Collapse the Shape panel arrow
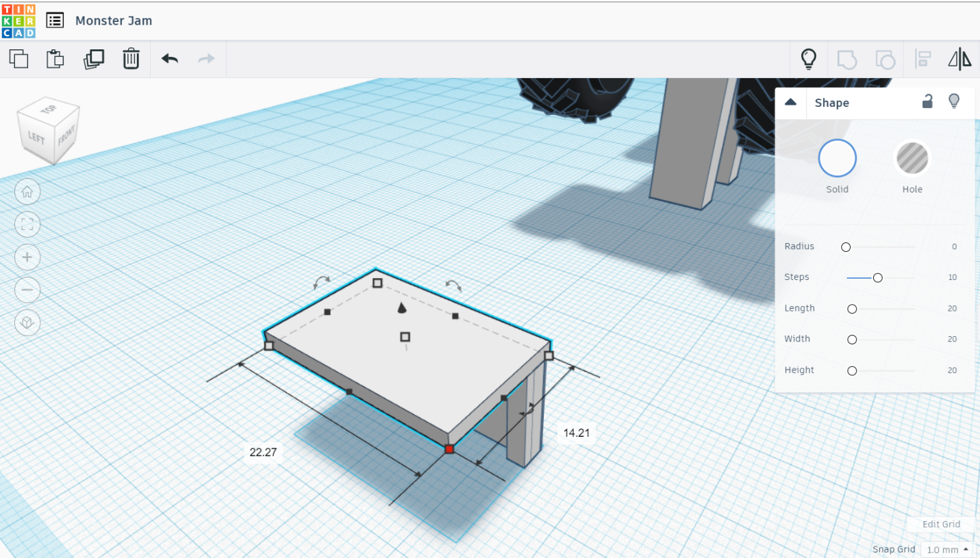980x558 pixels. point(790,102)
